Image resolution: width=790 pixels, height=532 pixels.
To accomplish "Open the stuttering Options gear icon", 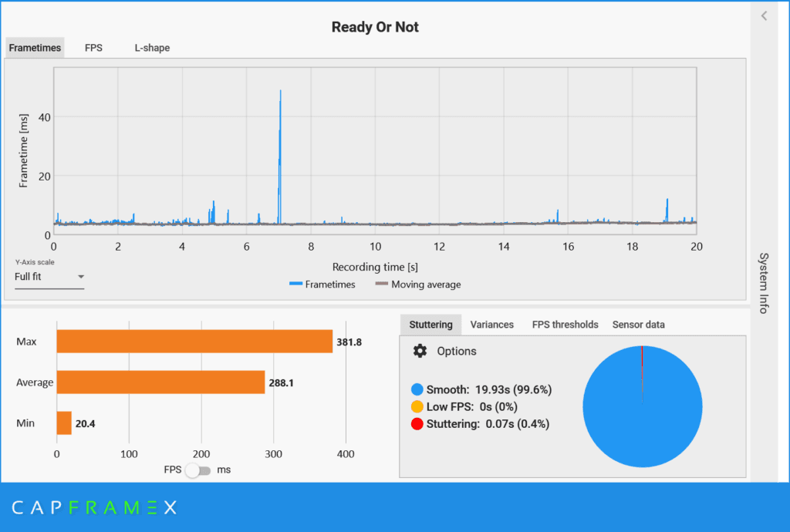I will click(420, 351).
